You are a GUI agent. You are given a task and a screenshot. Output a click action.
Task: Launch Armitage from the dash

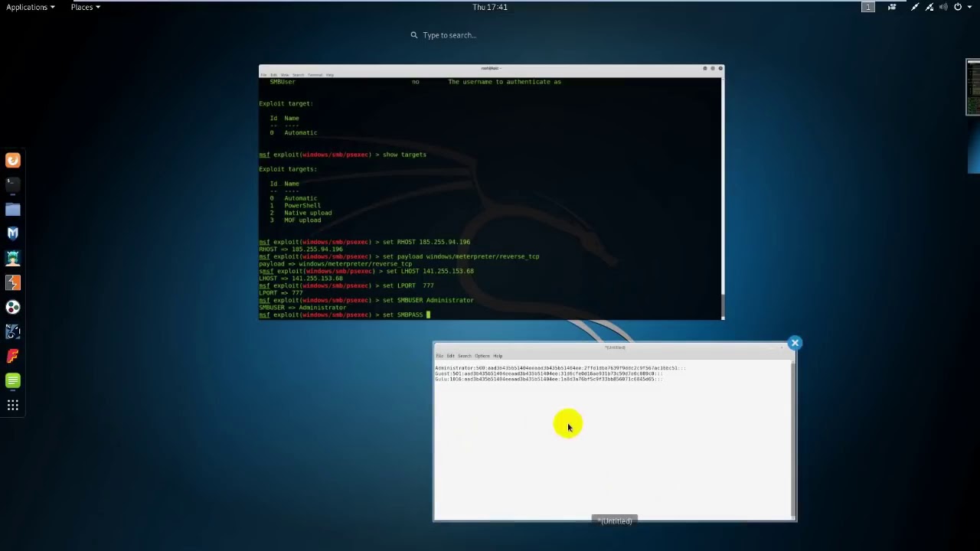pos(13,258)
